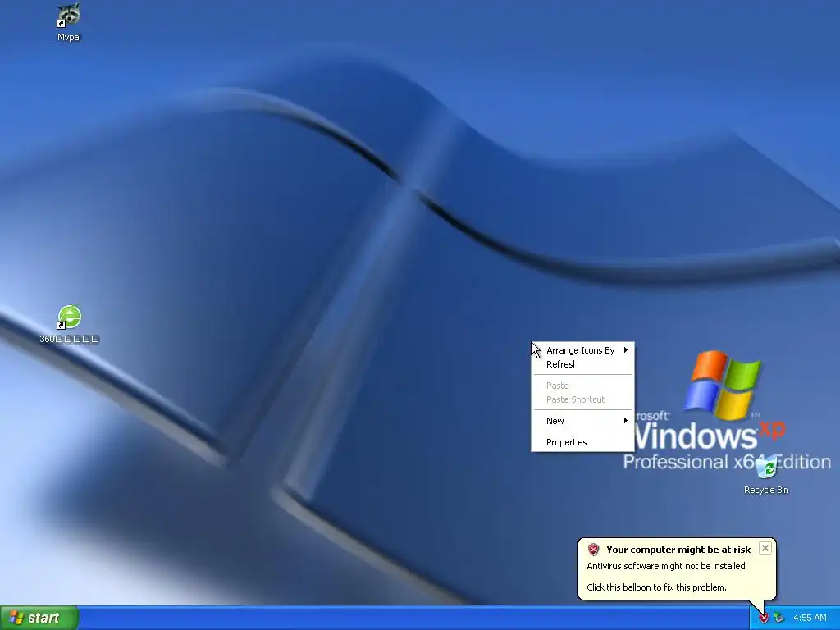The height and width of the screenshot is (630, 840).
Task: Click the red security shield tray icon
Action: pos(764,619)
